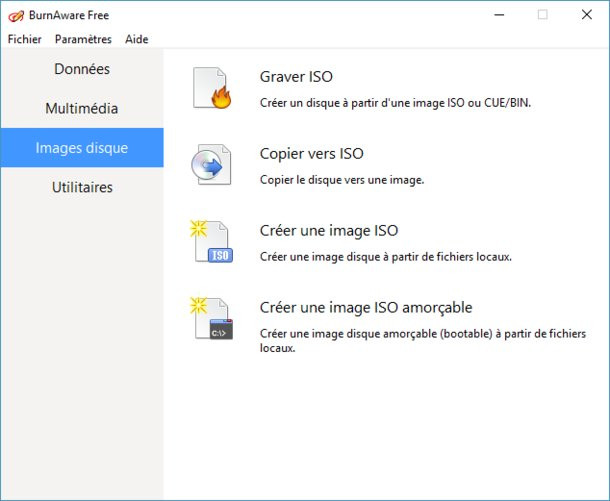
Task: Click the Copier vers ISO disc icon
Action: tap(211, 165)
